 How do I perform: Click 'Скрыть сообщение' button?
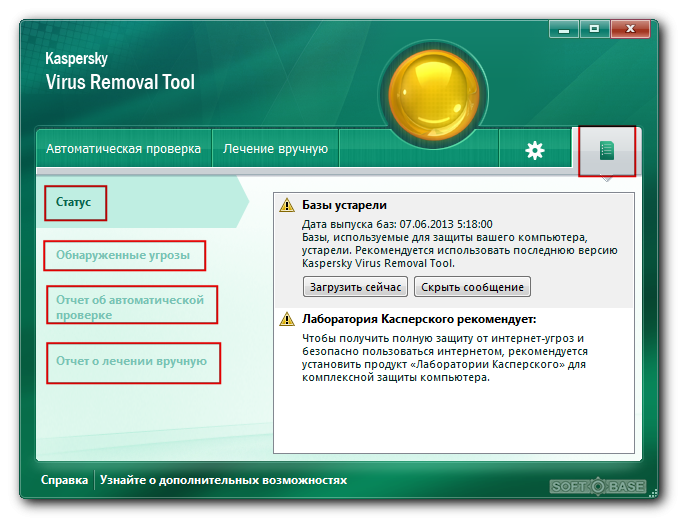[x=472, y=287]
